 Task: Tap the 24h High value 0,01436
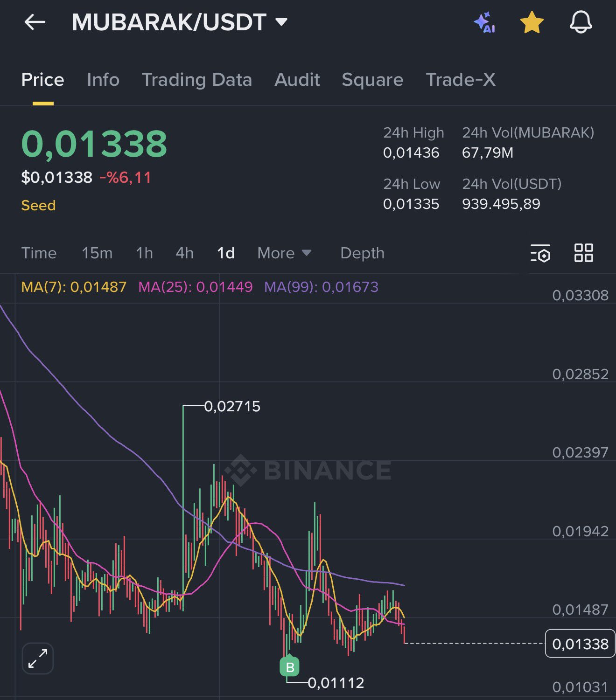[411, 152]
